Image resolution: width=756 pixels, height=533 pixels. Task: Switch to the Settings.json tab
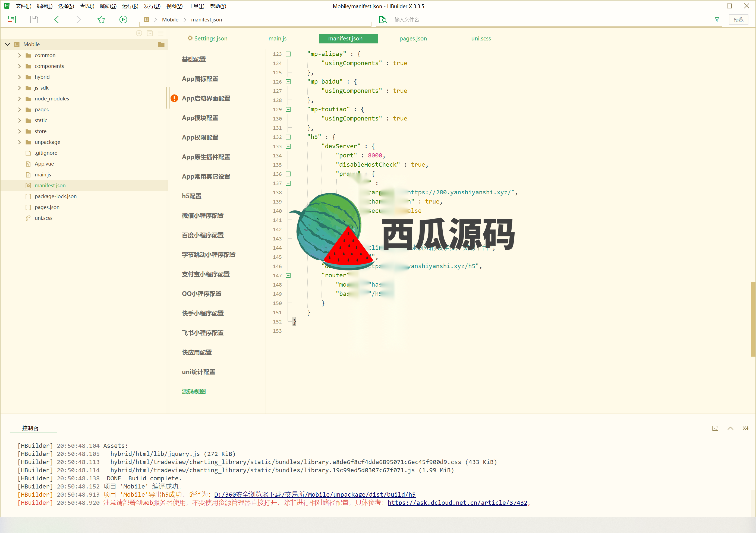pyautogui.click(x=207, y=39)
